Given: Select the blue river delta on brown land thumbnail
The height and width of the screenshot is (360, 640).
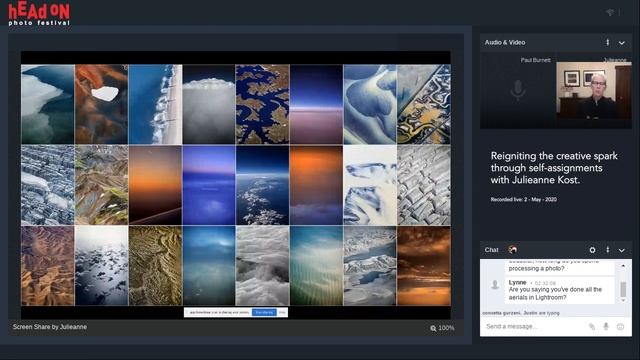Looking at the screenshot, I should pyautogui.click(x=262, y=104).
